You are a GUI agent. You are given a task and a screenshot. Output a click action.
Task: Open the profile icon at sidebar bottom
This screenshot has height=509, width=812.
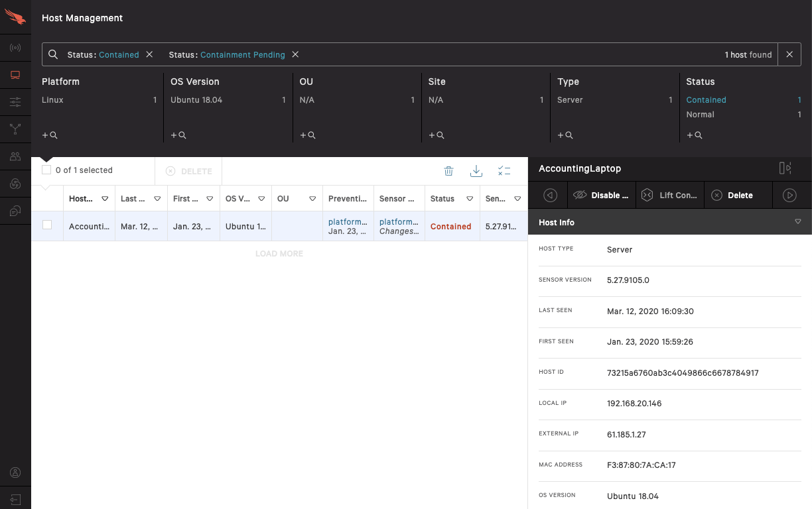(15, 472)
